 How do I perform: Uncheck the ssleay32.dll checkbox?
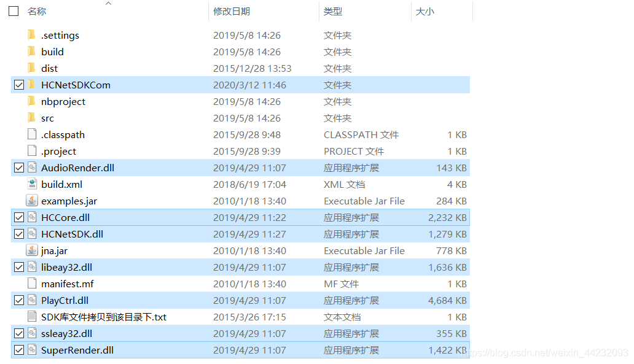pos(19,333)
